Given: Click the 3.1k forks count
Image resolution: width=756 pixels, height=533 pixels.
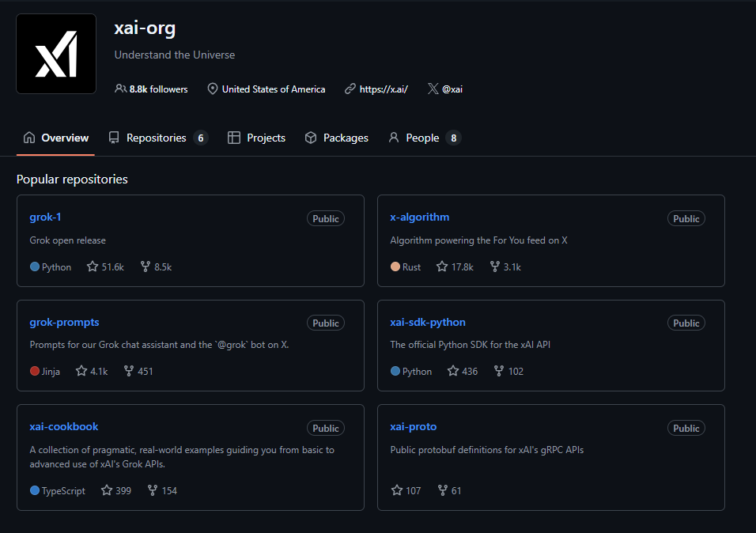Looking at the screenshot, I should 512,267.
